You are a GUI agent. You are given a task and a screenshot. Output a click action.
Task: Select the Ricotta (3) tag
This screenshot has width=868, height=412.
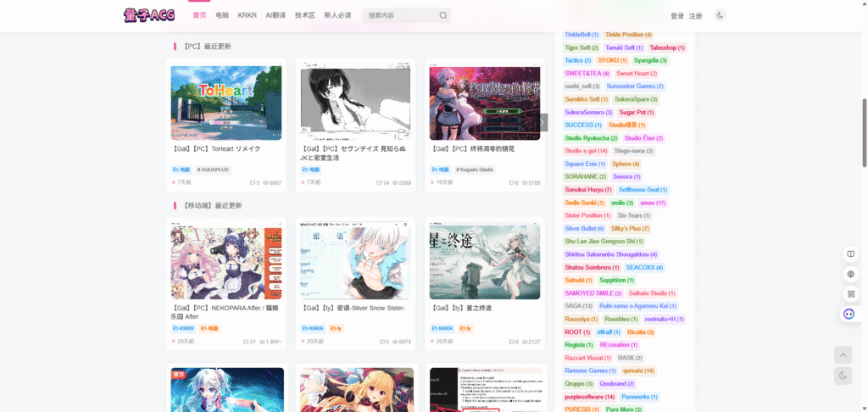(641, 331)
